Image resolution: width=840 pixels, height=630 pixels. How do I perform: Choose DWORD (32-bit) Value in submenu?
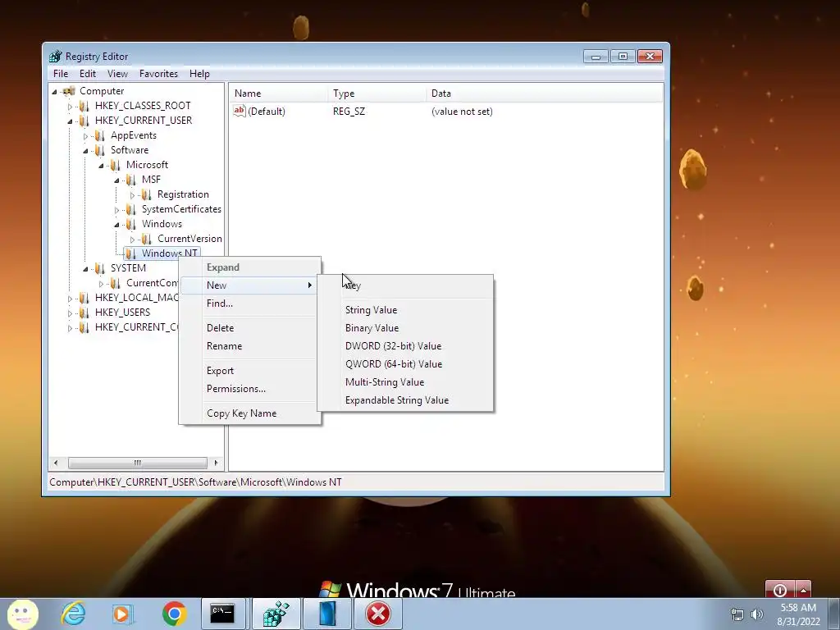[x=405, y=346]
